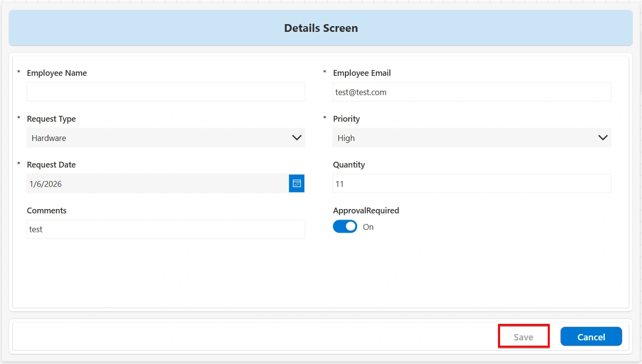Click the Priority label text

pos(346,119)
